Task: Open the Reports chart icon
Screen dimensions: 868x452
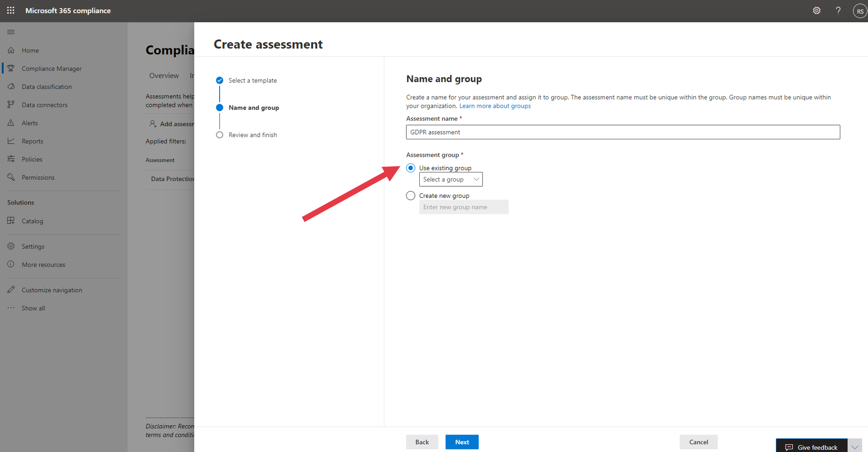Action: [11, 141]
